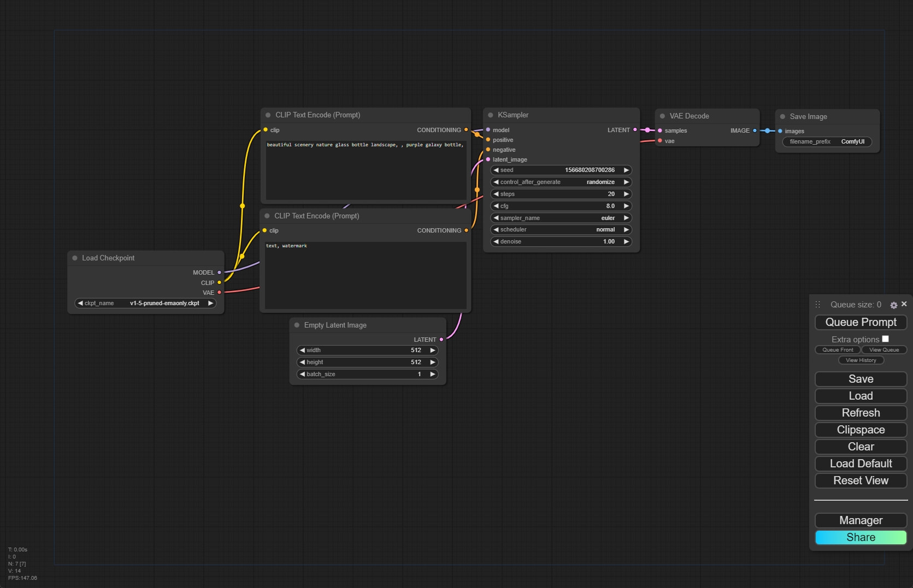Open ckpt_name checkpoint selector
The image size is (913, 588).
[x=145, y=304]
